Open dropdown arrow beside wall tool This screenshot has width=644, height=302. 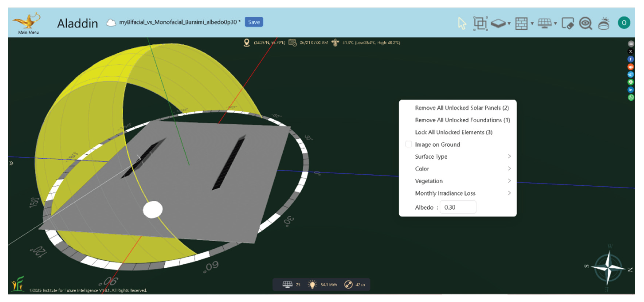(x=532, y=23)
